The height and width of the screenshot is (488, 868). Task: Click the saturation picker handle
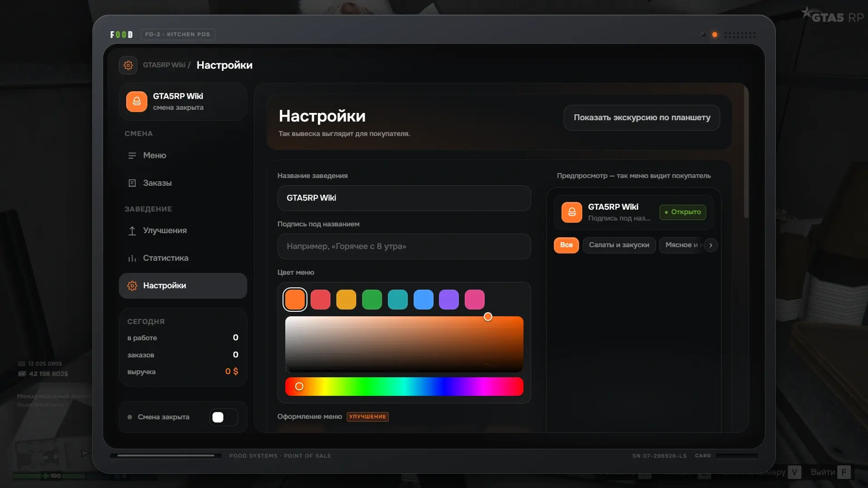click(x=488, y=317)
